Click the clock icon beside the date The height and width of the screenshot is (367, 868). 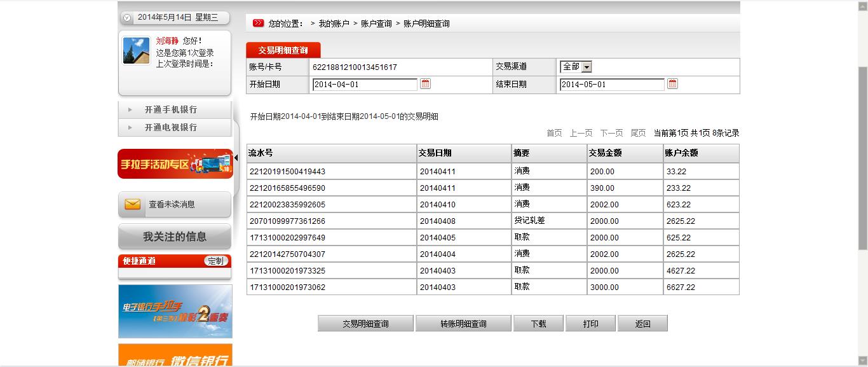[x=127, y=18]
